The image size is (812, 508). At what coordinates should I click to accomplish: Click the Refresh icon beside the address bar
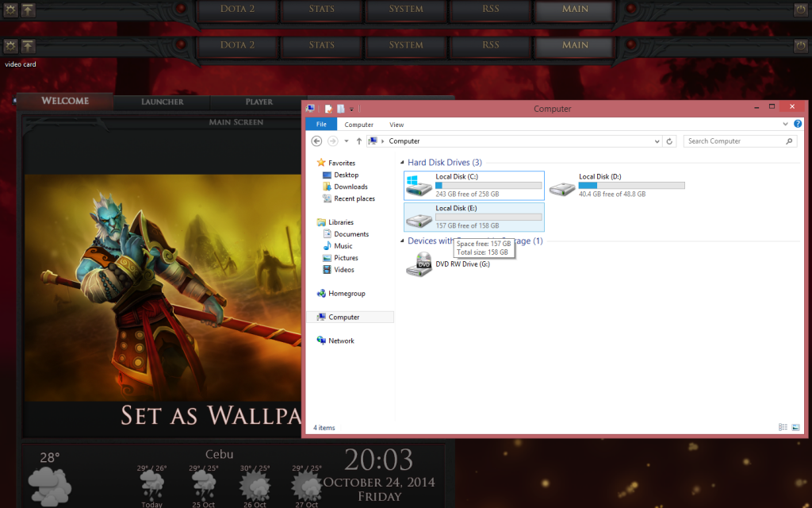tap(670, 141)
